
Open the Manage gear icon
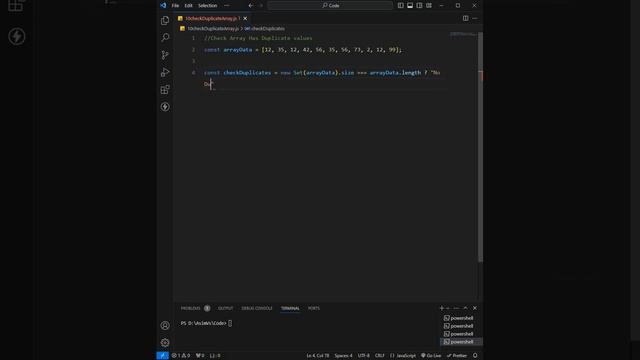[x=165, y=342]
